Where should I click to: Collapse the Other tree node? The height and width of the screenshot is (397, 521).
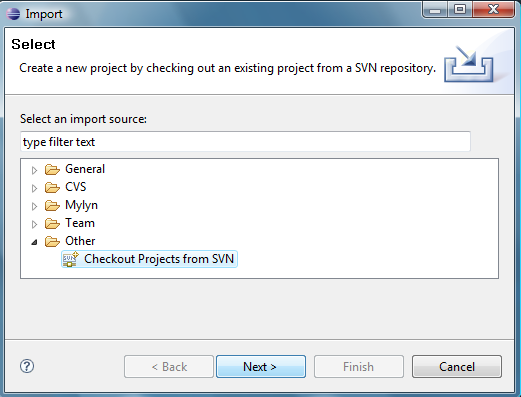(x=34, y=242)
